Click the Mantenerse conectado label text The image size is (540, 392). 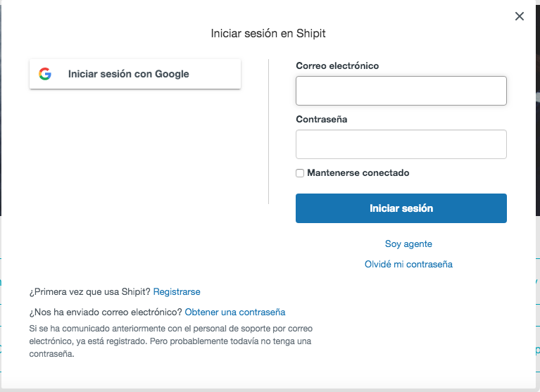coord(358,172)
